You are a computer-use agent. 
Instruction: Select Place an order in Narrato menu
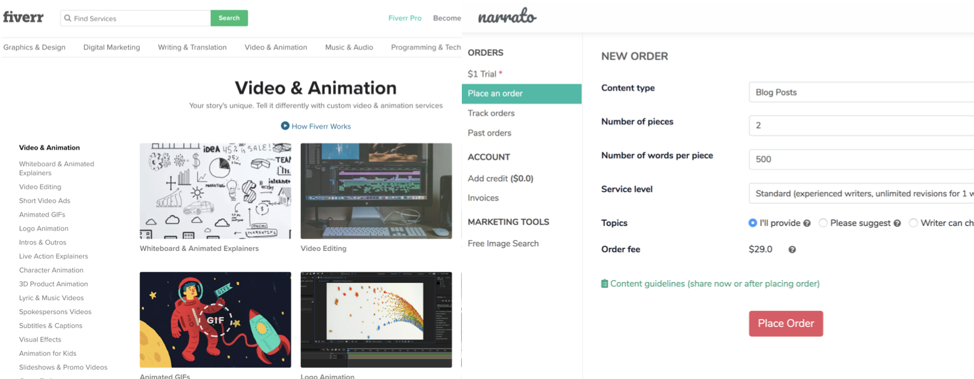click(x=521, y=94)
